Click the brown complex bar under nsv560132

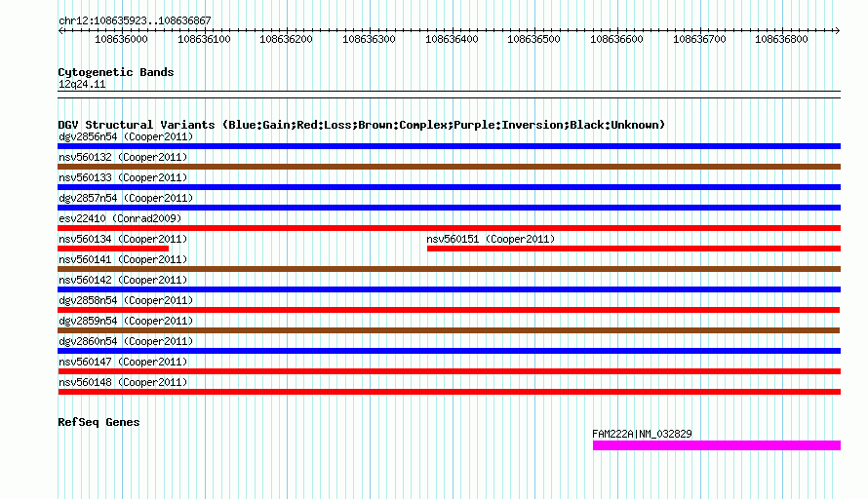coord(449,167)
